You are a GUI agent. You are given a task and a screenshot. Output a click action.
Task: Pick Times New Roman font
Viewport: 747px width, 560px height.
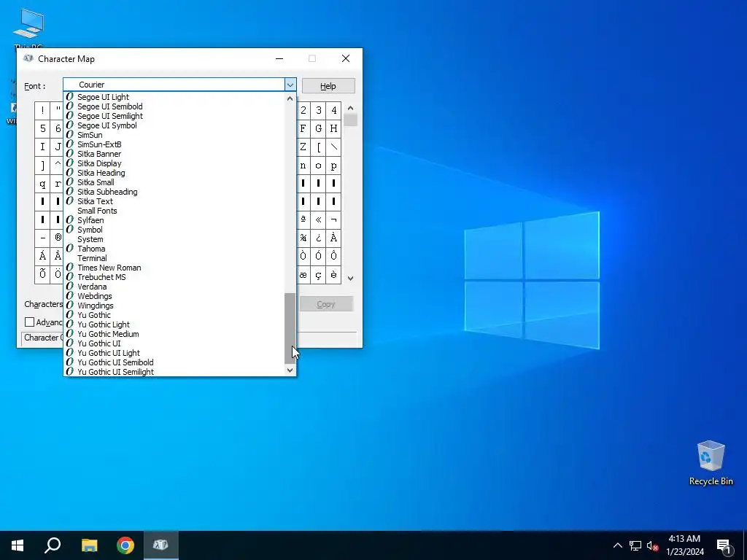point(174,268)
